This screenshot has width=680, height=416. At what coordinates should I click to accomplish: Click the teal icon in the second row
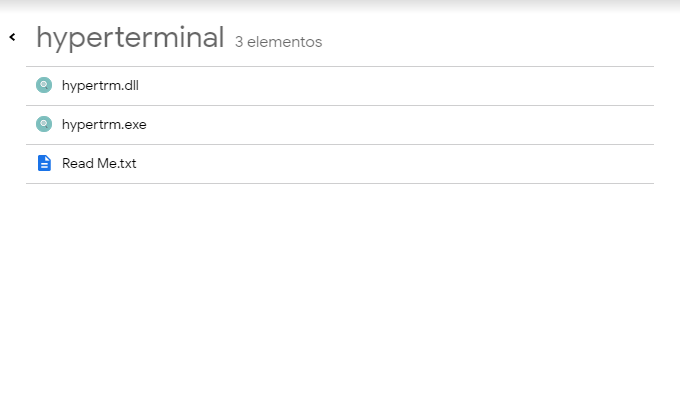pyautogui.click(x=43, y=124)
